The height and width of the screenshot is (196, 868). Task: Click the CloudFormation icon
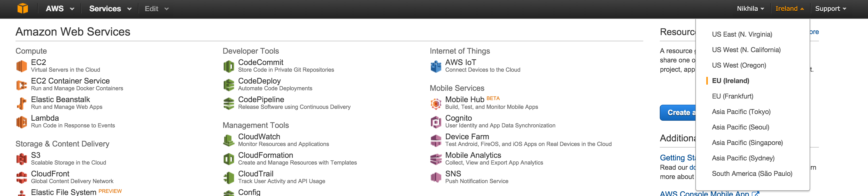point(229,159)
